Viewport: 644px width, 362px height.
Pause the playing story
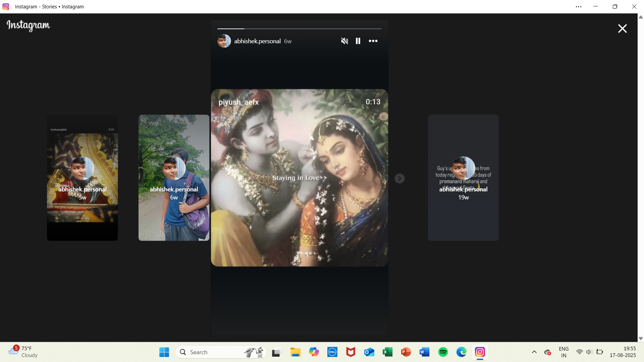[358, 41]
